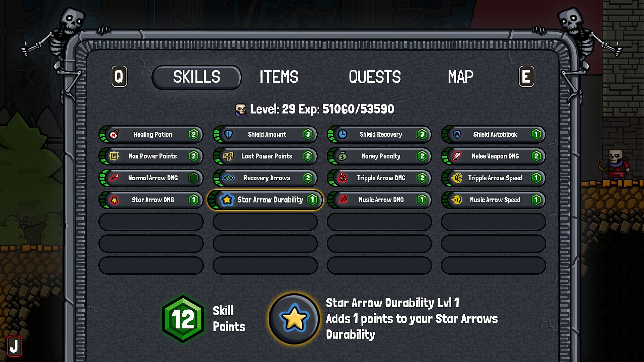Click the large star icon in description

pos(294,319)
